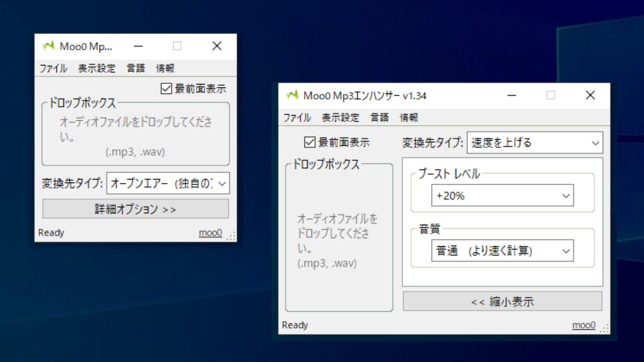Viewport: 644px width, 362px height.
Task: Click the 音質 group label
Action: click(429, 229)
